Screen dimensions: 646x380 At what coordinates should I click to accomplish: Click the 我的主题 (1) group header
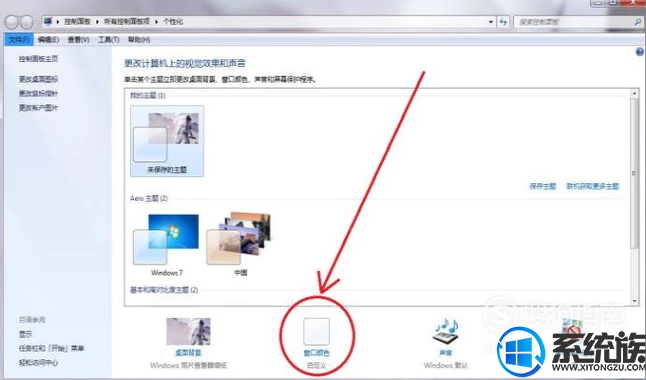pos(147,96)
